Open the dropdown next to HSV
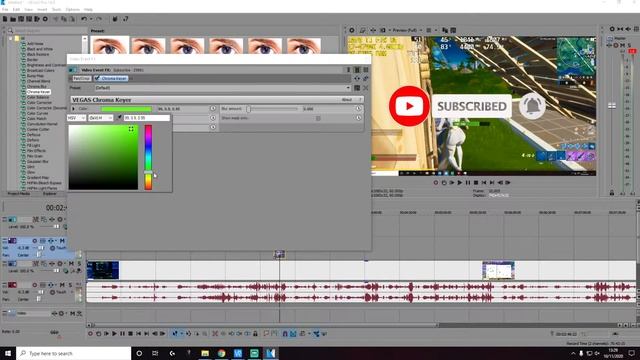 [100, 118]
